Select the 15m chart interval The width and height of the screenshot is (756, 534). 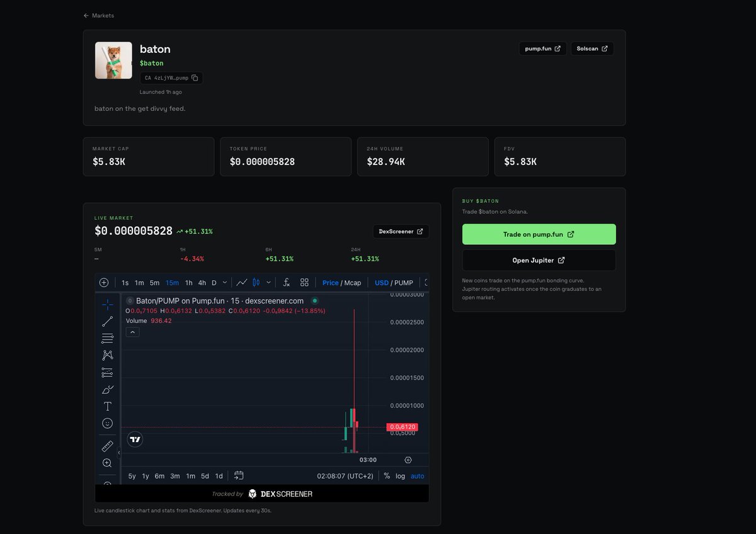click(172, 283)
